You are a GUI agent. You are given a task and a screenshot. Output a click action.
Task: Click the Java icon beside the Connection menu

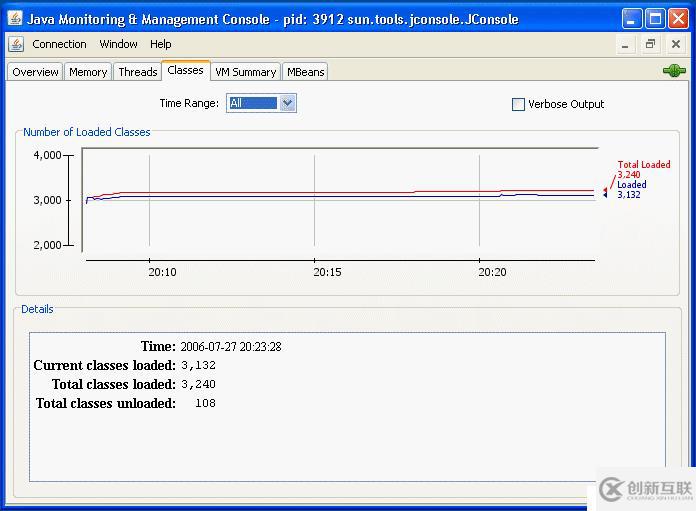pyautogui.click(x=16, y=44)
